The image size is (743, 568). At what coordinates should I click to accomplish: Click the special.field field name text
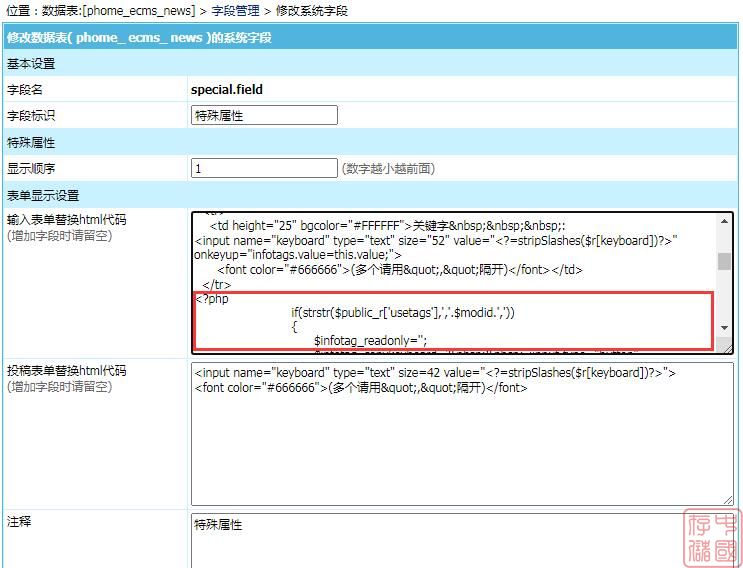[x=227, y=90]
